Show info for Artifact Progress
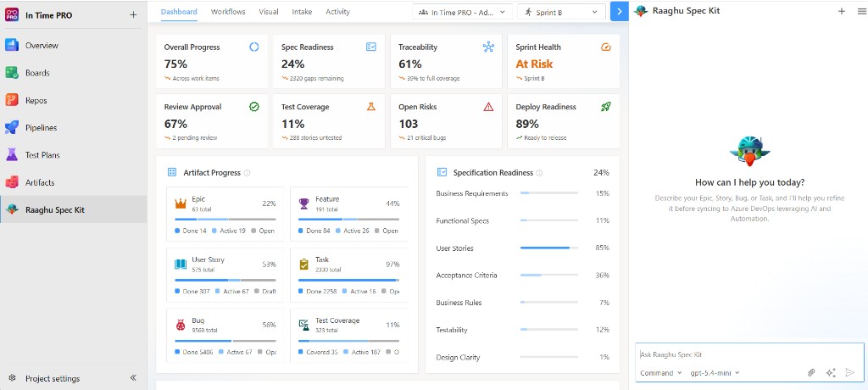Viewport: 868px width, 390px height. click(x=247, y=173)
